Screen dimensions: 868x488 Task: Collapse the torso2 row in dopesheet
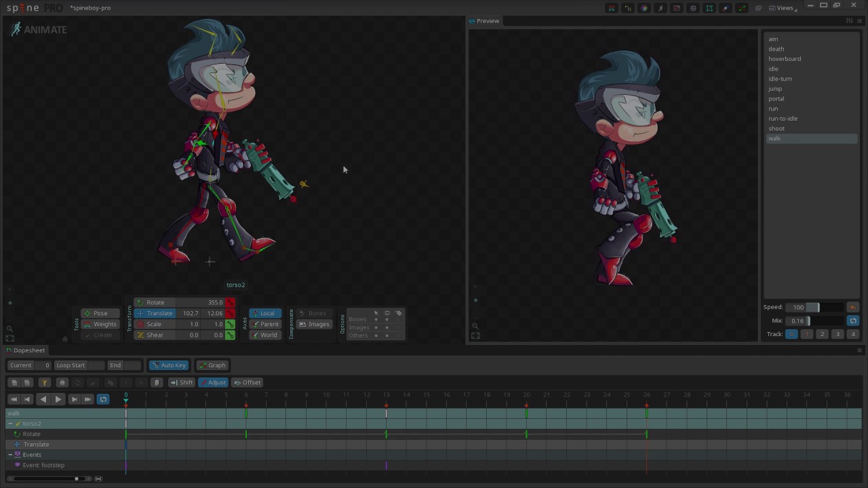(x=10, y=424)
